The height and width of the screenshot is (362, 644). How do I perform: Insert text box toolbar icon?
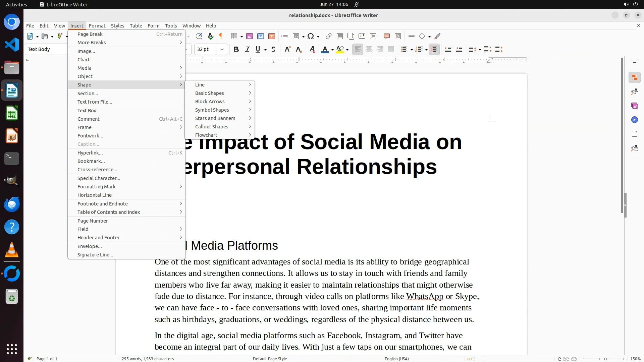click(x=272, y=36)
